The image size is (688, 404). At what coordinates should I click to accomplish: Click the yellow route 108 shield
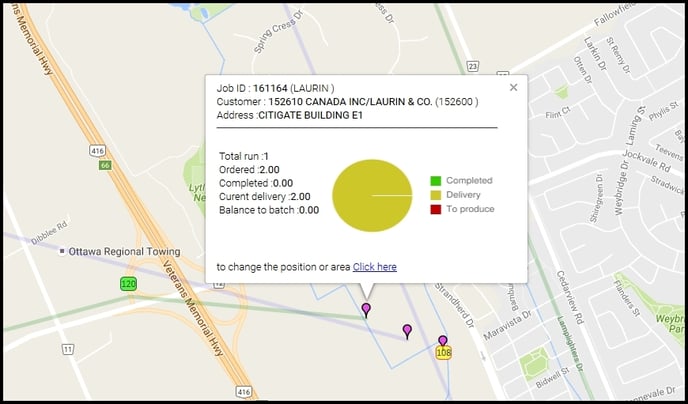tap(444, 353)
